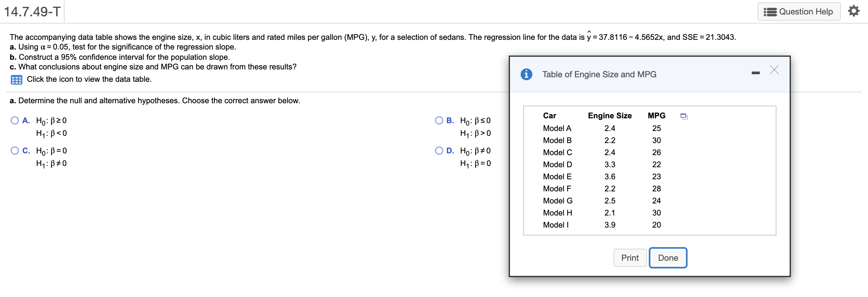Click the Model A row label

(557, 128)
